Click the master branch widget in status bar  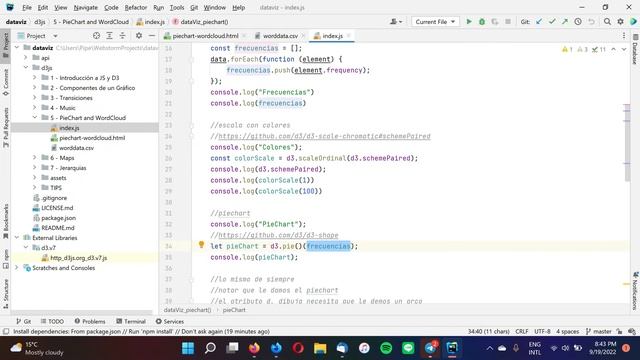598,331
